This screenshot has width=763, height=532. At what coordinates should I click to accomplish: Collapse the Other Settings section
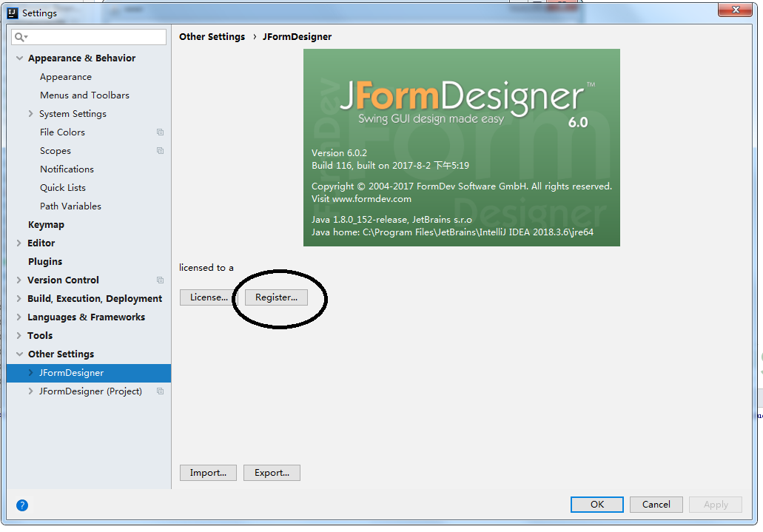(19, 354)
